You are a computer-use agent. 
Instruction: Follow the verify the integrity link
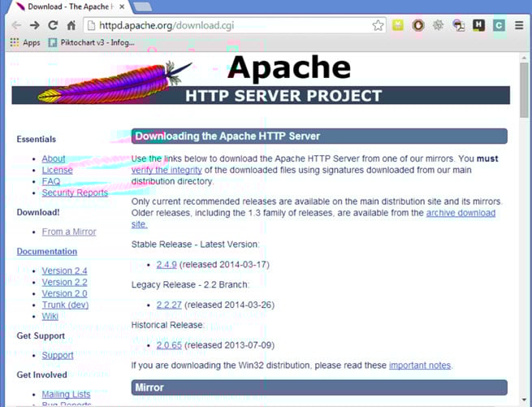[167, 170]
